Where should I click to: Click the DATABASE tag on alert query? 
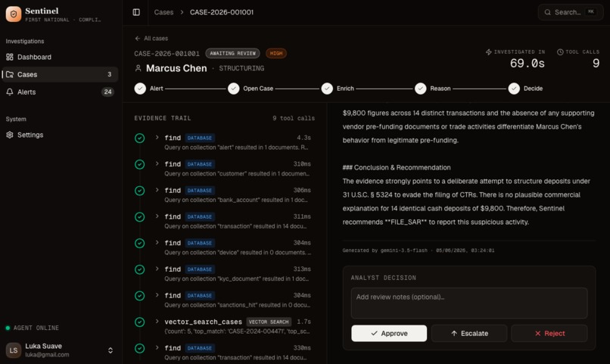200,138
